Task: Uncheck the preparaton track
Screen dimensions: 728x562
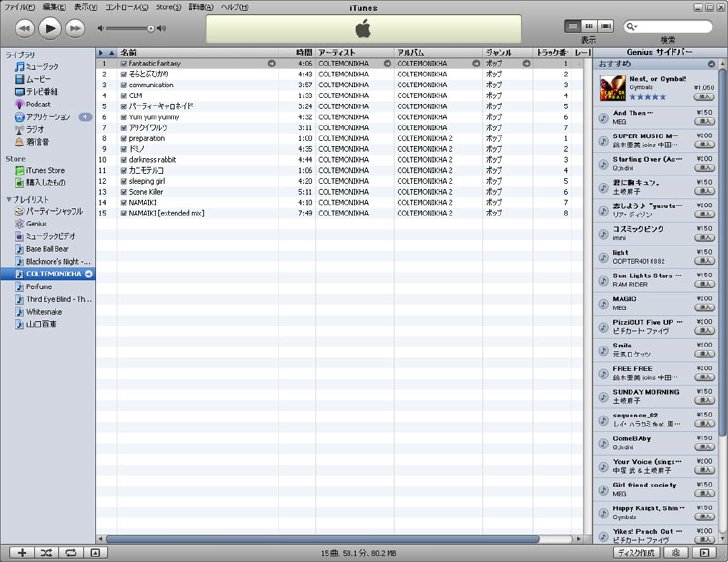Action: (124, 138)
